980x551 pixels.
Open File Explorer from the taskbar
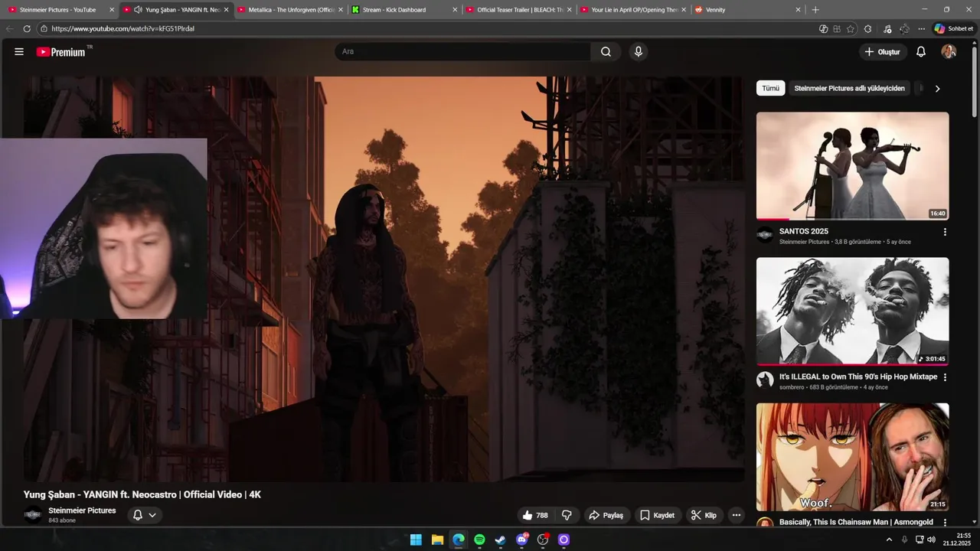click(437, 540)
